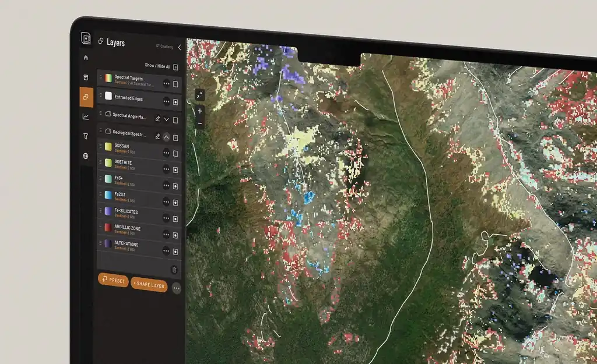Open the filter funnel sidebar icon

(x=86, y=136)
